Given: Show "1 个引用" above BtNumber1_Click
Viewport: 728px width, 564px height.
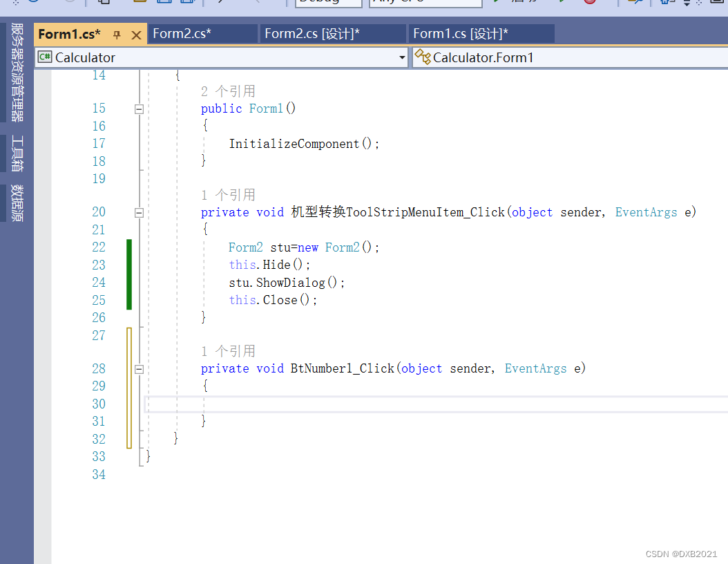Looking at the screenshot, I should point(228,350).
